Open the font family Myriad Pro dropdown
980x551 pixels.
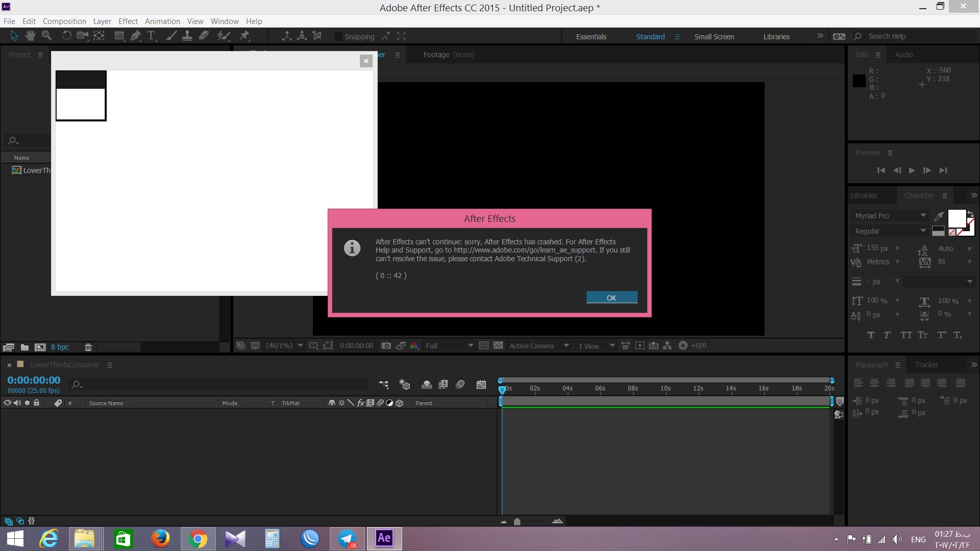(x=890, y=216)
